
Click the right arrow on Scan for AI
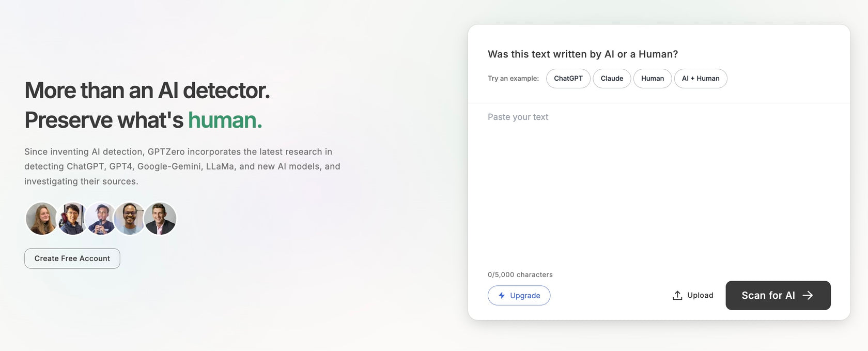[x=808, y=296]
